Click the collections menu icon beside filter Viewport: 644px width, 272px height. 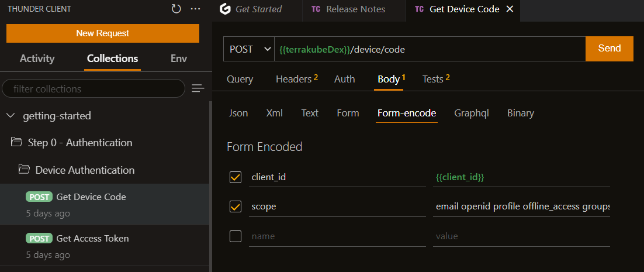(198, 89)
